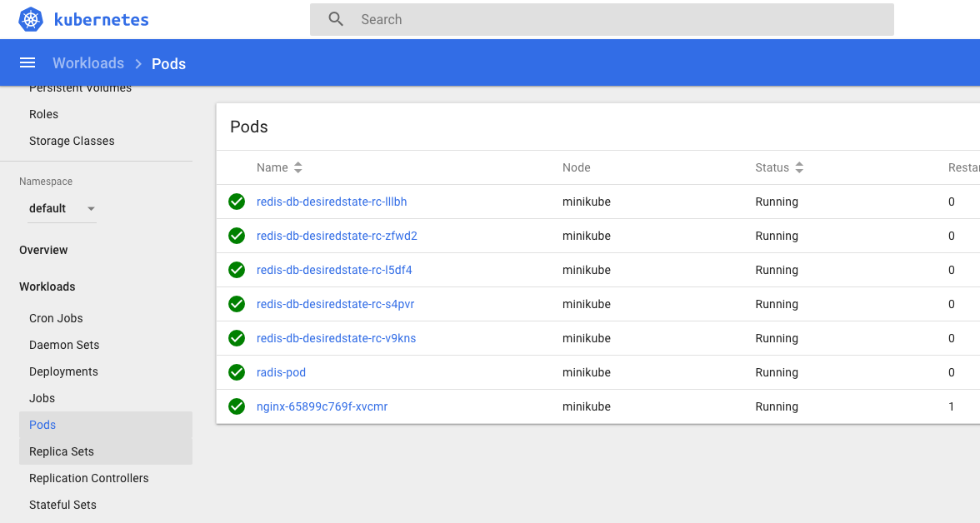The width and height of the screenshot is (980, 523).
Task: Open Cron Jobs in the sidebar
Action: (x=56, y=318)
